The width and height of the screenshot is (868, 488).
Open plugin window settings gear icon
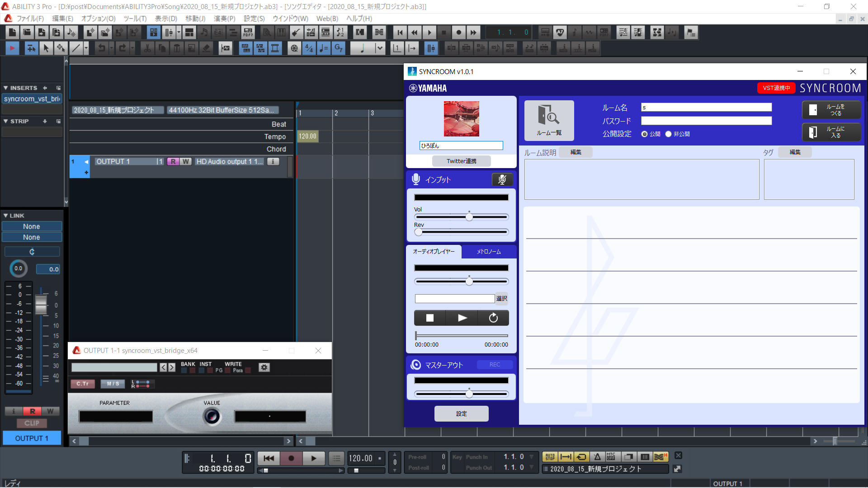[x=264, y=367]
